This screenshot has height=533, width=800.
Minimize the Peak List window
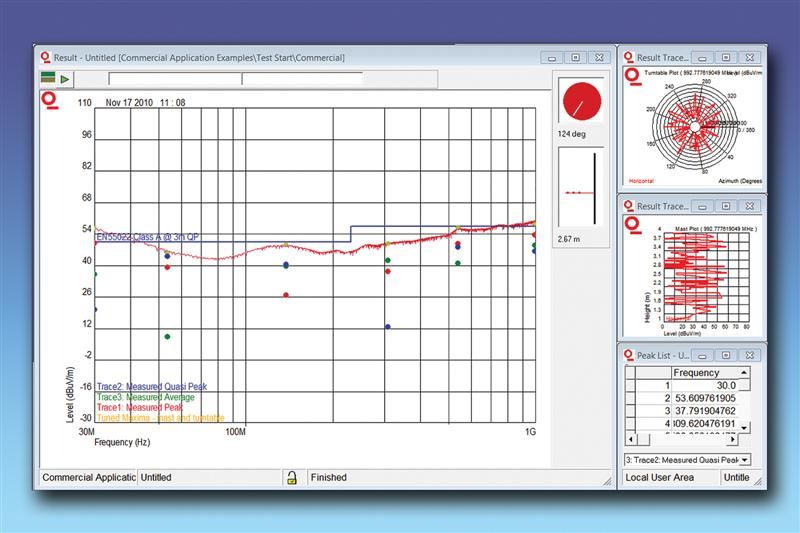pos(703,356)
